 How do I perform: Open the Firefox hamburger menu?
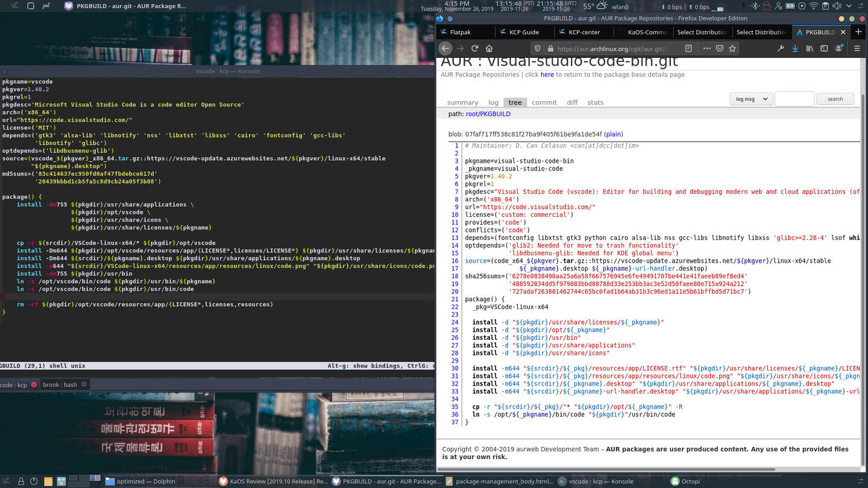pos(857,48)
